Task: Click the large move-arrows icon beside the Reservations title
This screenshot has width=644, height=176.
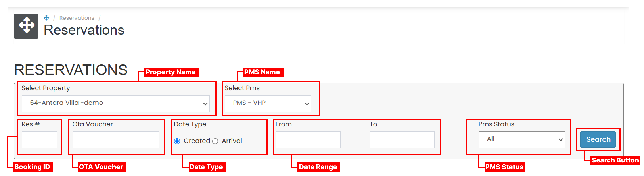Action: tap(26, 26)
